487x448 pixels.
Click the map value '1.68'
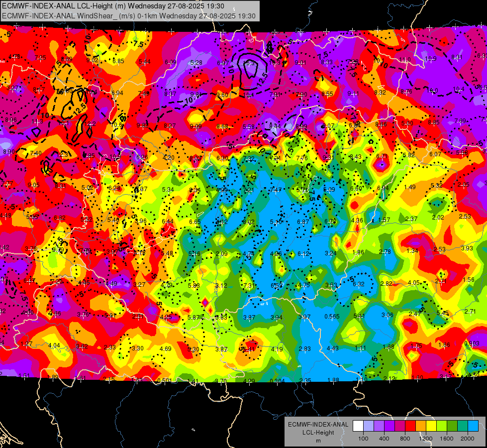pos(388,346)
